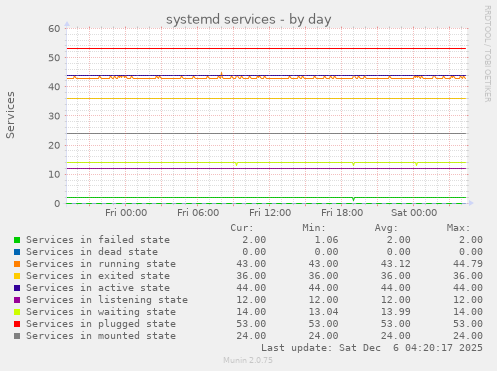Click the 'Fri 06:00' time axis label
Screen dimensions: 497x371
(198, 213)
